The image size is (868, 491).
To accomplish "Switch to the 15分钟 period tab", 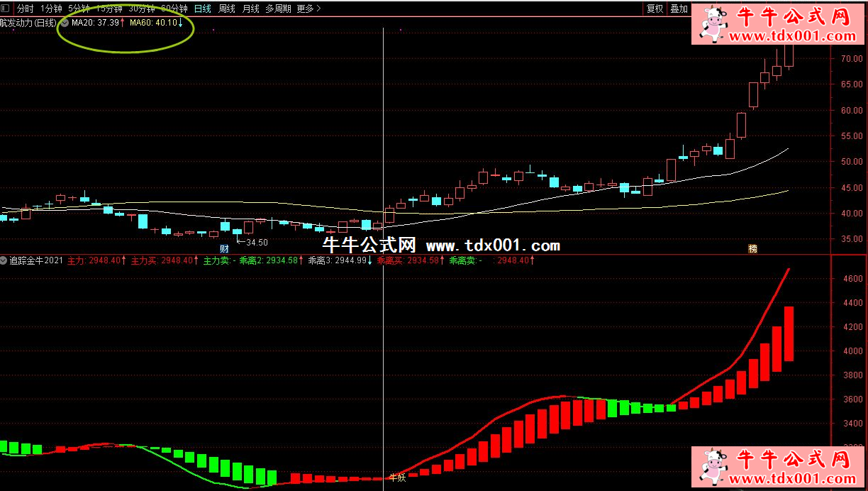I will [109, 9].
